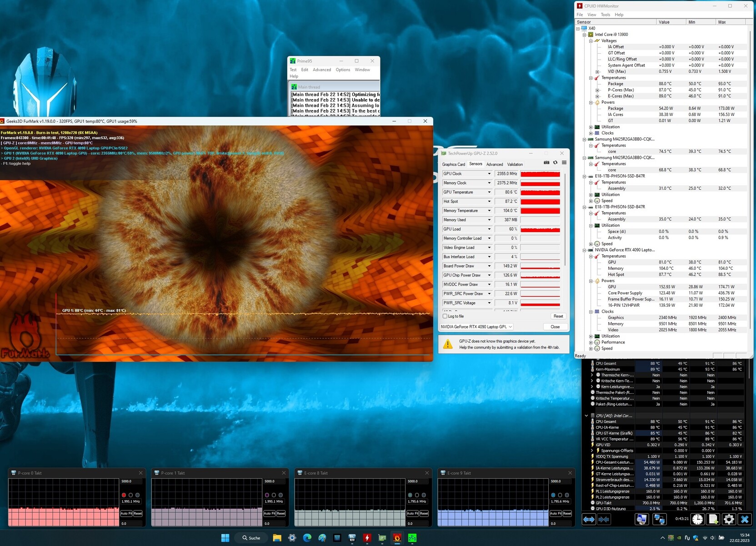Click the red lightning taskbar icon
Viewport: 756px width, 546px height.
click(367, 538)
